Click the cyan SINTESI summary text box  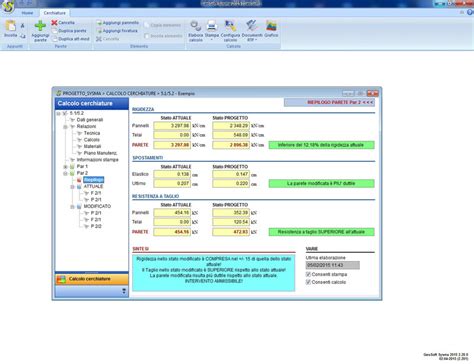click(x=214, y=273)
